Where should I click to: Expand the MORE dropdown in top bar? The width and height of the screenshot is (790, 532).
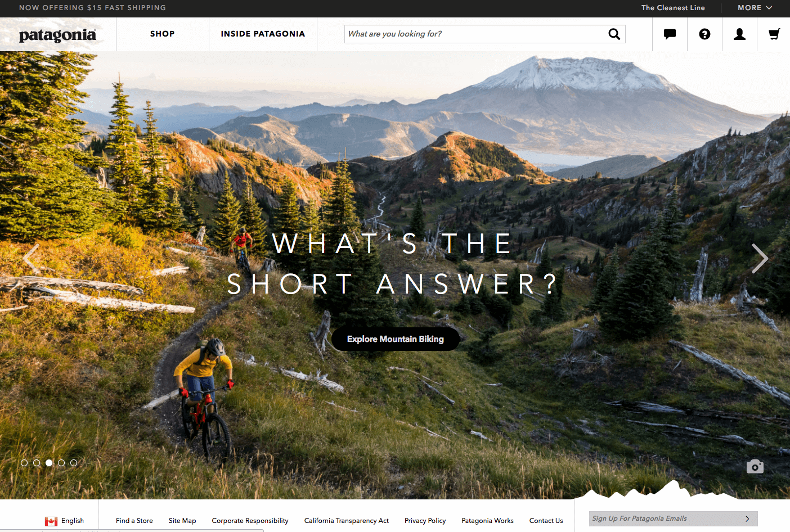tap(755, 8)
